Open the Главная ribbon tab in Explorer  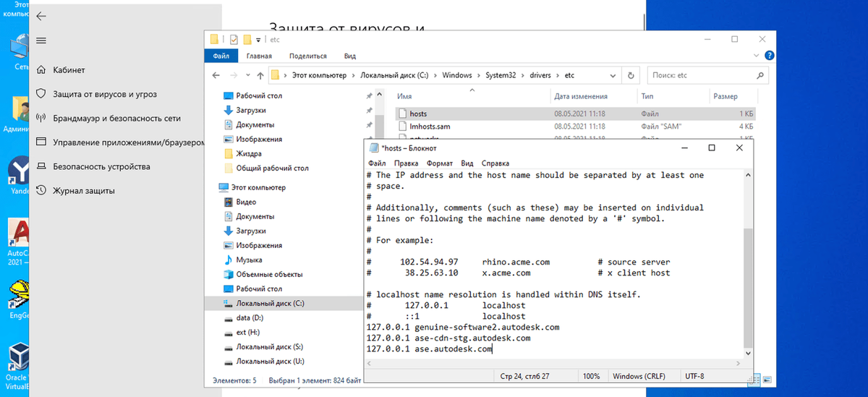coord(259,56)
